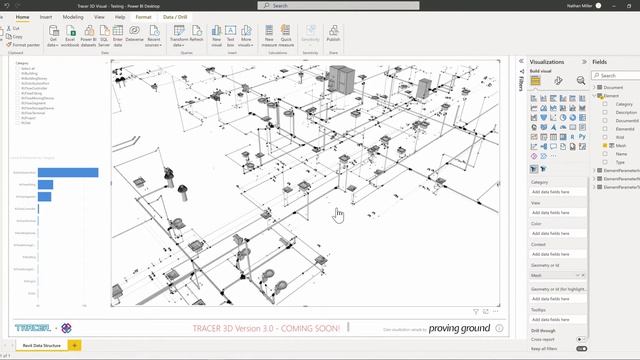Open the Home ribbon tab
The image size is (640, 360).
click(22, 17)
